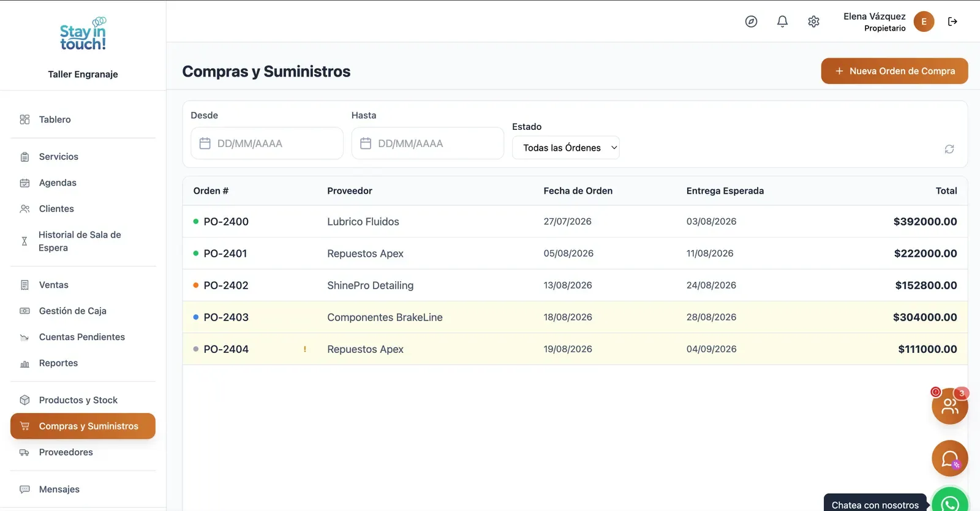
Task: Click Componentes BrakeLine supplier cell
Action: [385, 317]
